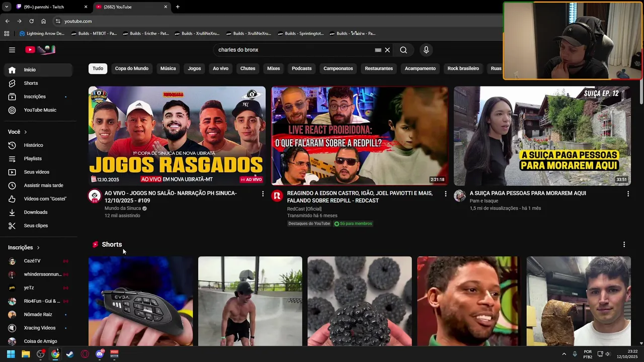This screenshot has width=644, height=362.
Task: Open yeTZ subscription channel
Action: tap(39, 288)
